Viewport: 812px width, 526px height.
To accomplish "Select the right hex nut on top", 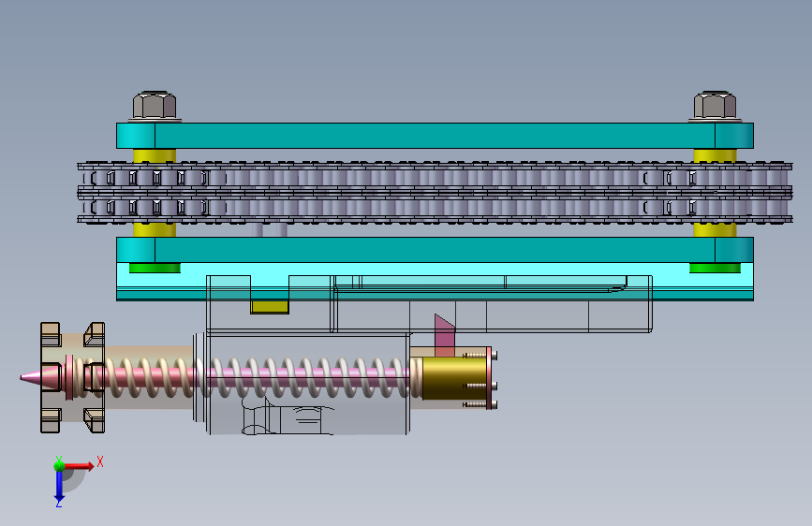I will 716,106.
